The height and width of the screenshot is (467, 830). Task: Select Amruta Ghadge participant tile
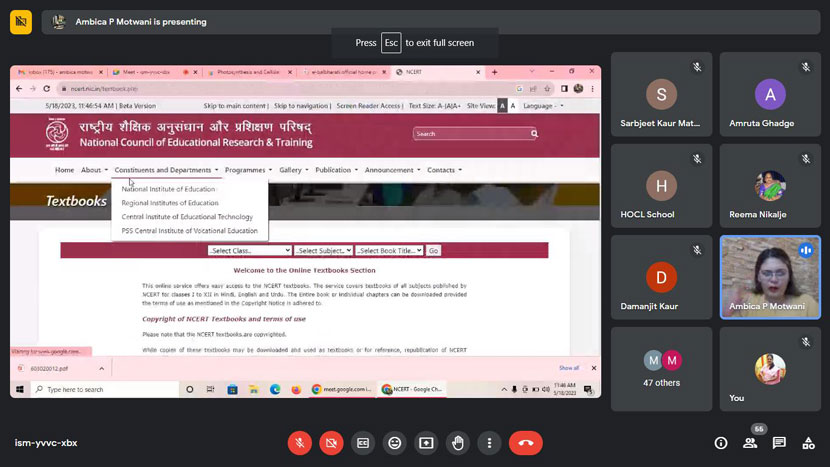(770, 94)
